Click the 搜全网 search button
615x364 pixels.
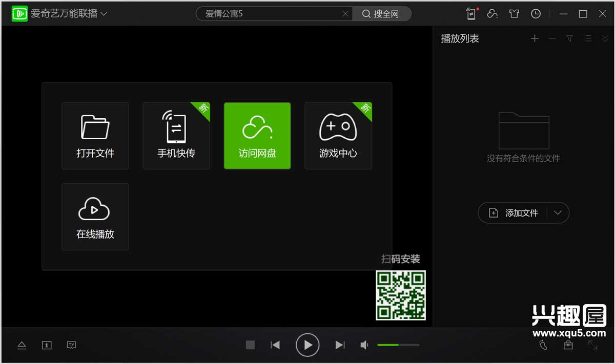[382, 14]
